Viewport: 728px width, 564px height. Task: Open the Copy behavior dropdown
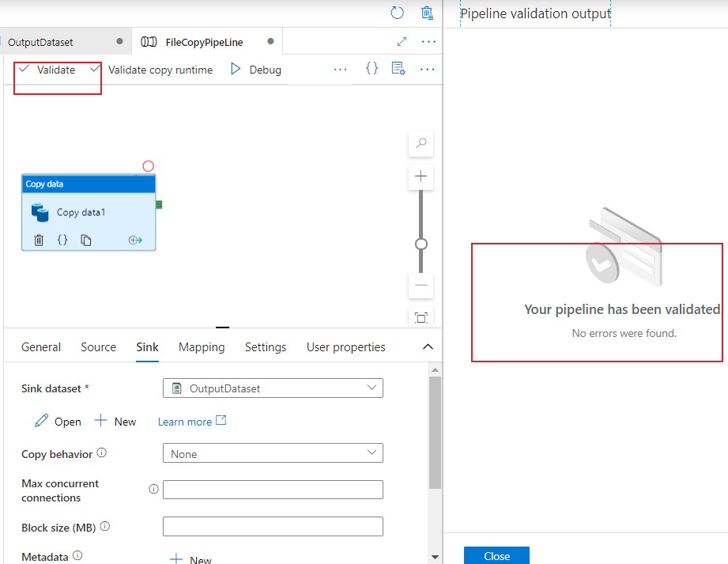pos(273,453)
